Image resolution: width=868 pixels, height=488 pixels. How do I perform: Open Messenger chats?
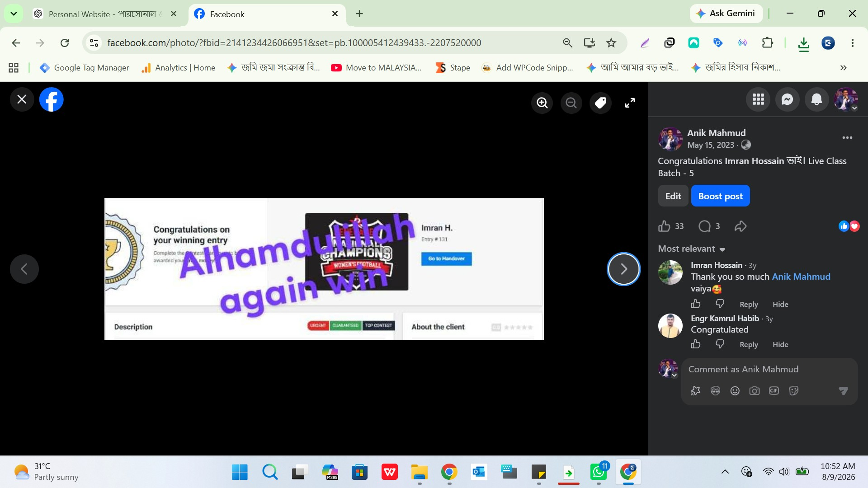[x=787, y=99]
